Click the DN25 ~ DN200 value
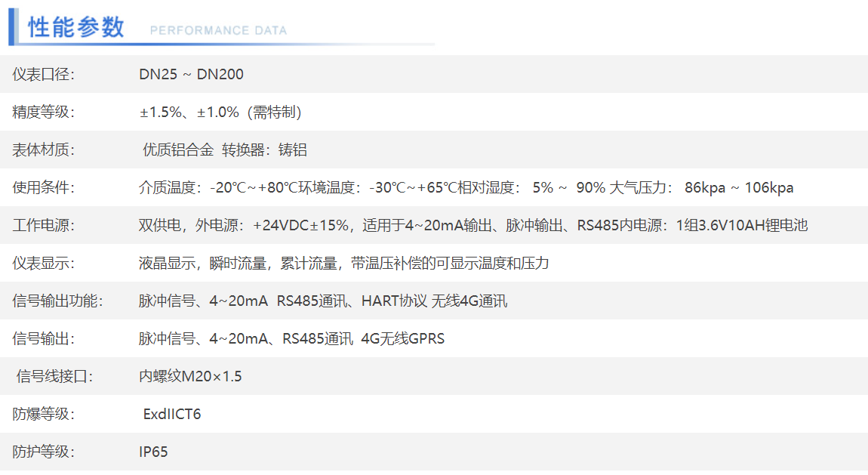This screenshot has height=475, width=868. tap(191, 74)
